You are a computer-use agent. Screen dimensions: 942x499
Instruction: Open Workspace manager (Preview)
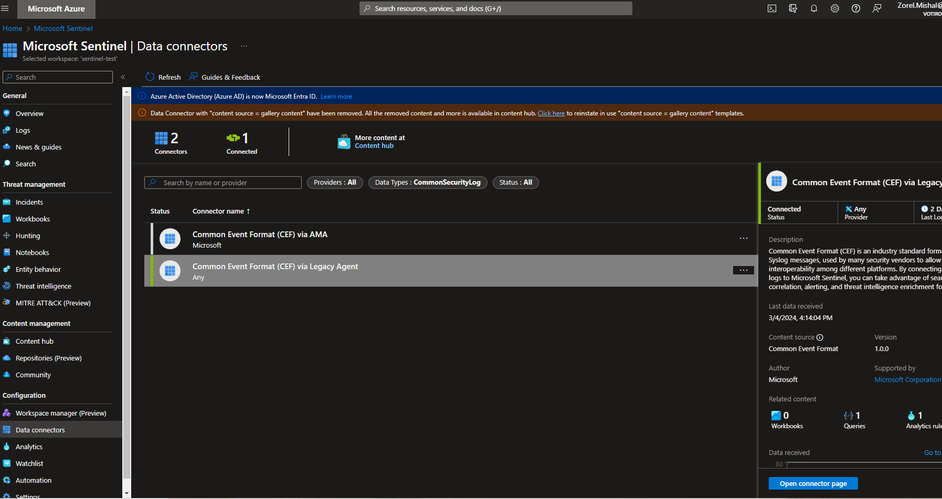click(x=61, y=413)
